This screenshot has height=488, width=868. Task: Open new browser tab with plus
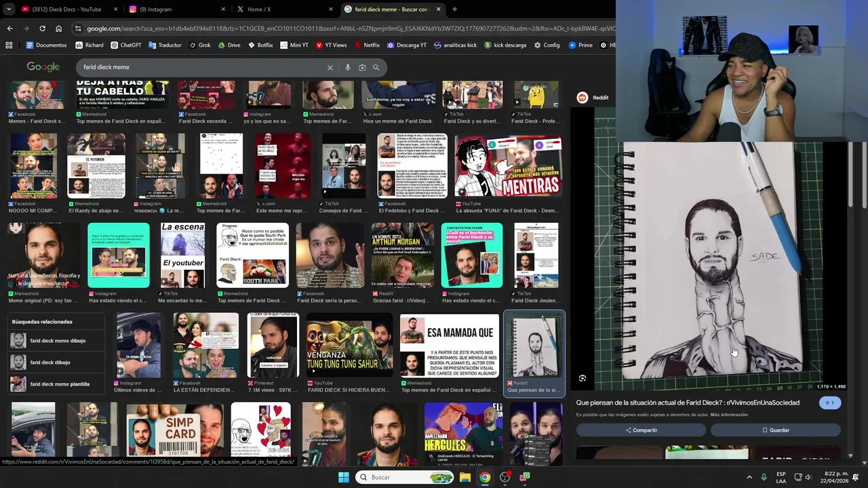point(454,9)
